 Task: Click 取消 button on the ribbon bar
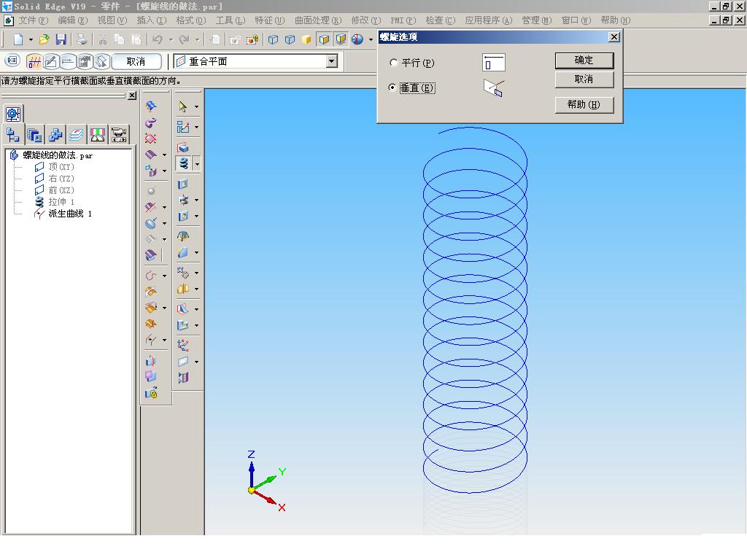[136, 61]
